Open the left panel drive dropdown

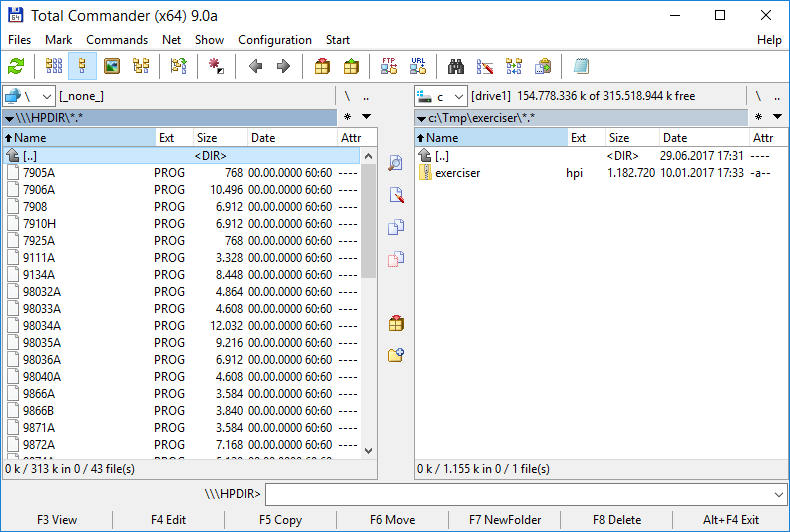tap(28, 96)
